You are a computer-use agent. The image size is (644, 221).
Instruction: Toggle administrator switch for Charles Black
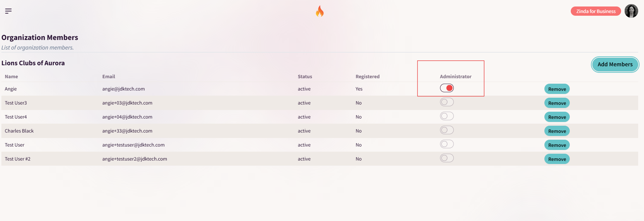(447, 130)
